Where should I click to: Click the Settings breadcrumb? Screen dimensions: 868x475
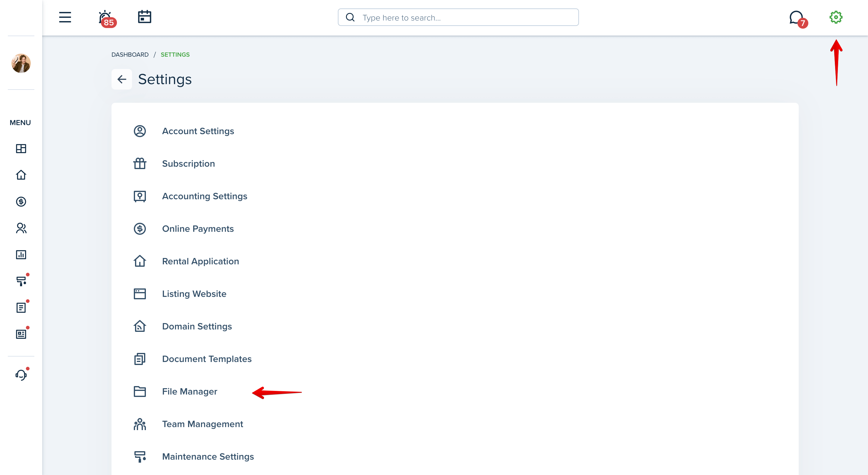(175, 55)
